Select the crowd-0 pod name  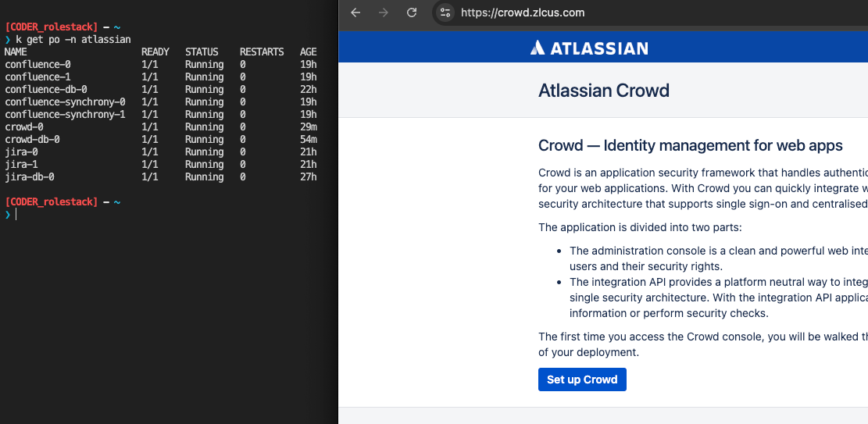23,127
